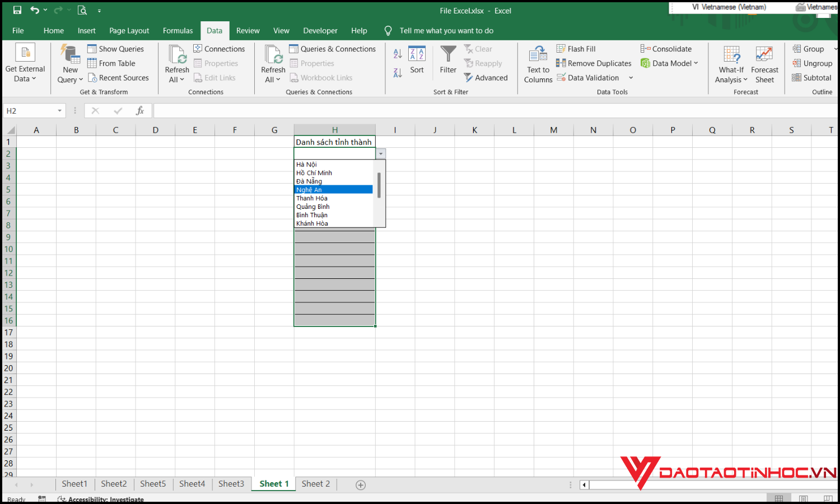Screen dimensions: 840x504
Task: Open Remove Duplicates
Action: (593, 63)
